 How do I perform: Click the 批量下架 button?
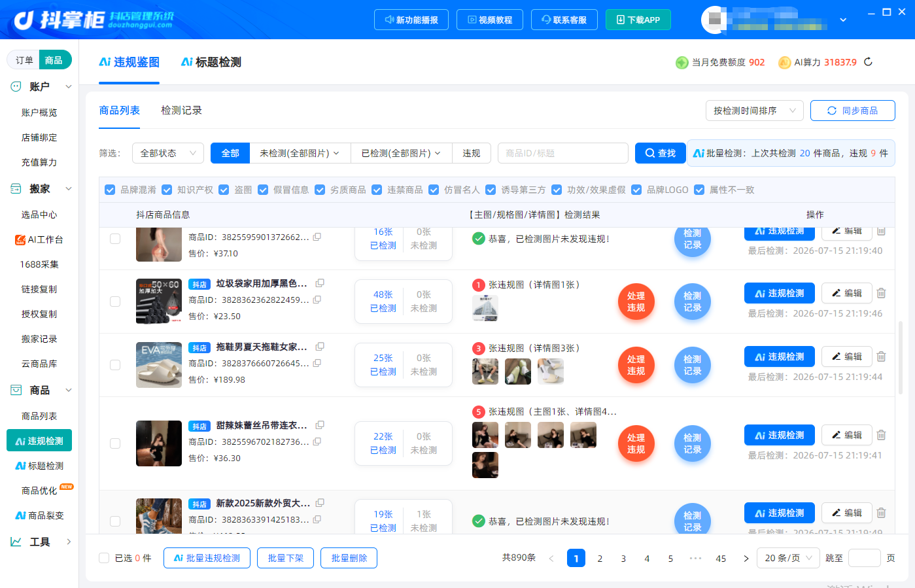(x=286, y=558)
